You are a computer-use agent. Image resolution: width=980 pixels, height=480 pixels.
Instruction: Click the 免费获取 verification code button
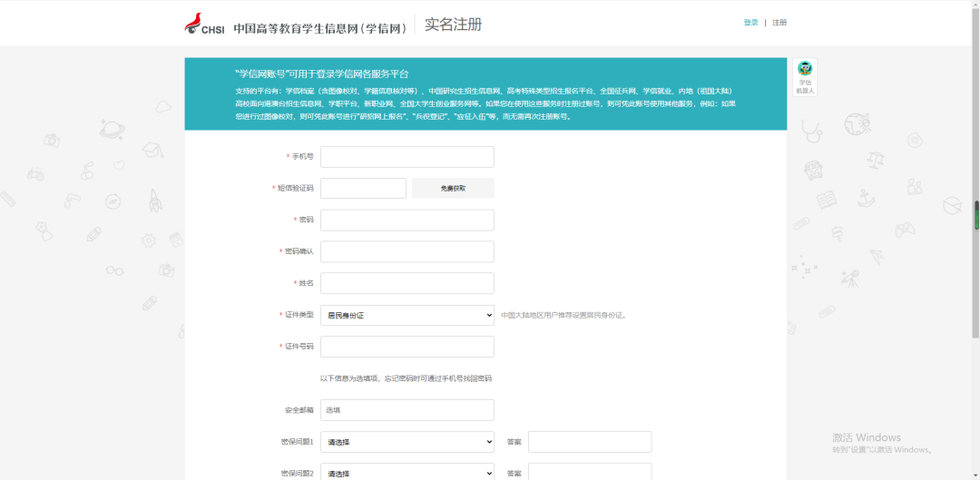point(453,188)
